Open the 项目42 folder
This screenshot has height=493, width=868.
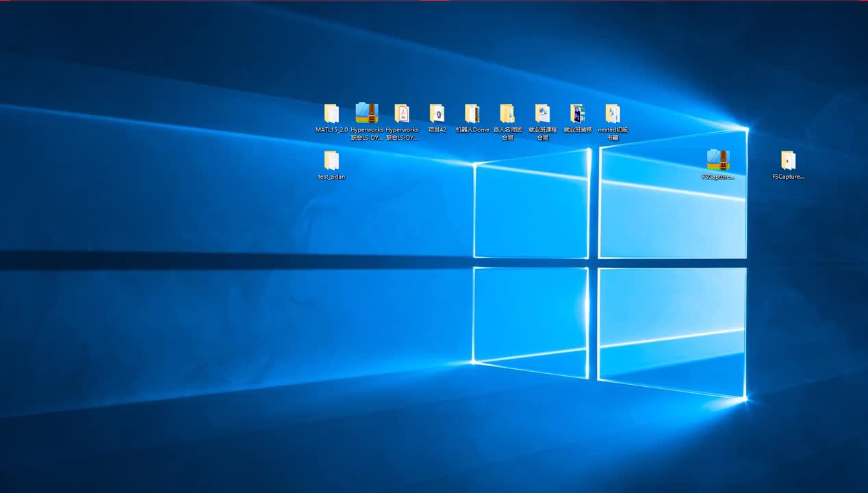pyautogui.click(x=437, y=114)
